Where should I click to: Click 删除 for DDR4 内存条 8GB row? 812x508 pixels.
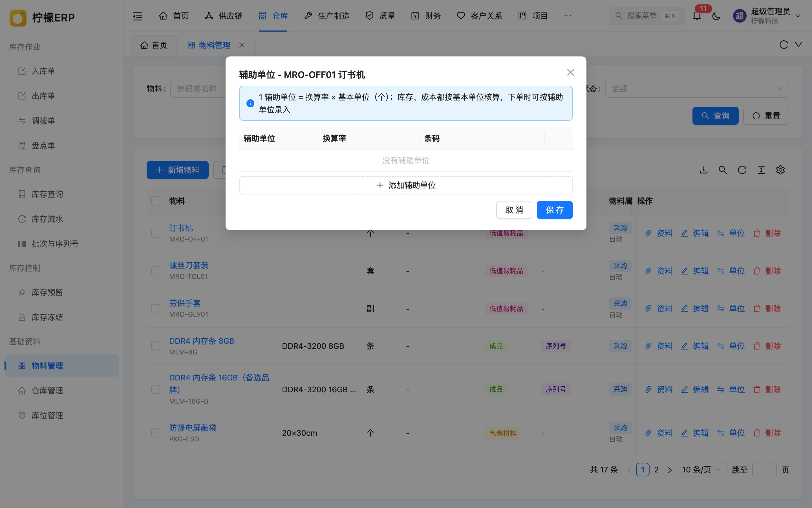[767, 346]
